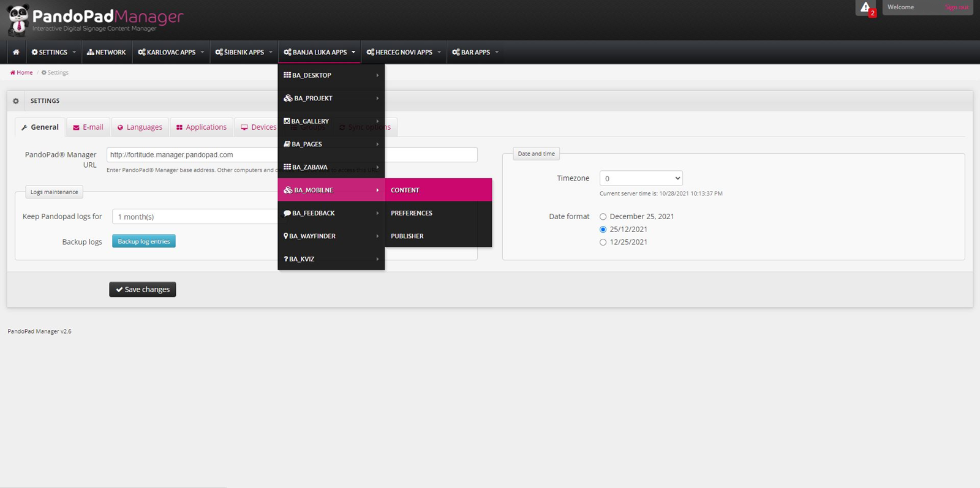Expand the BA_DESKTOP submenu arrow
This screenshot has width=980, height=488.
coord(377,75)
